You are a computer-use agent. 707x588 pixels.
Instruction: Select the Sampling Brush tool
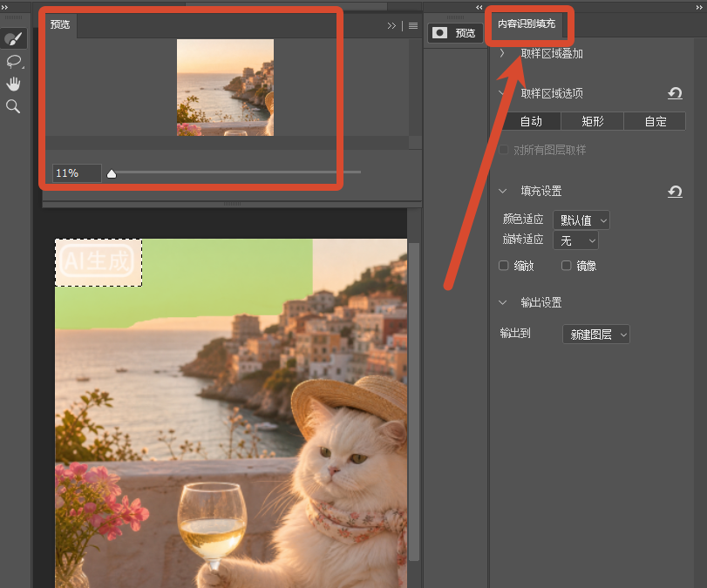[x=14, y=38]
